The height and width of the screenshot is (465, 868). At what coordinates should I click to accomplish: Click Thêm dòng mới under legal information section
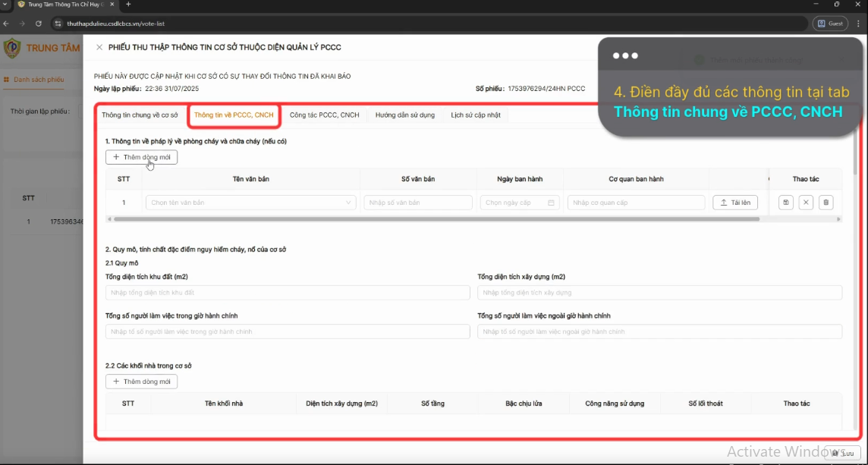click(x=142, y=157)
